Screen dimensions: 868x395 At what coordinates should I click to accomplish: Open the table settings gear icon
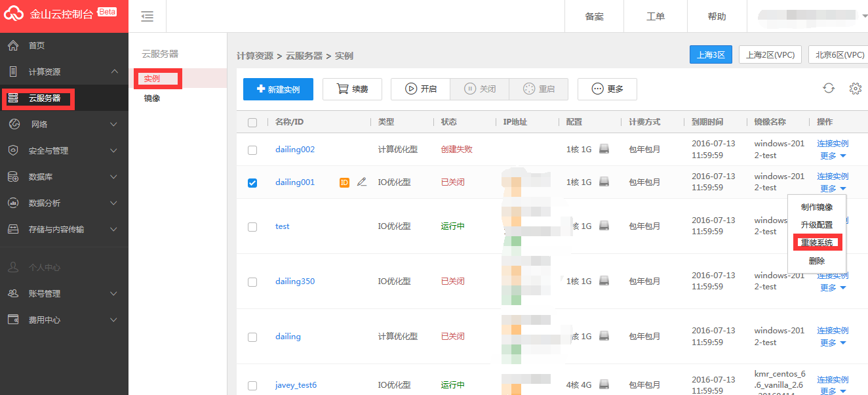coord(855,89)
